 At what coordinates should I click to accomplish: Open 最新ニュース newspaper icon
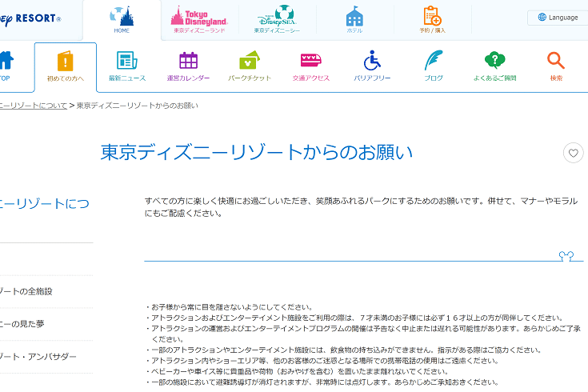127,66
